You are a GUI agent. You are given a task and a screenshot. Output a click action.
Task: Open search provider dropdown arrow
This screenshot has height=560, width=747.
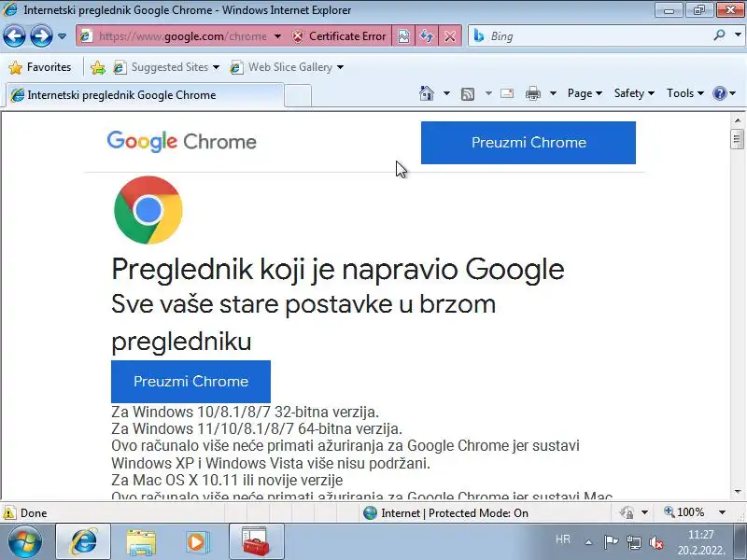tap(738, 35)
